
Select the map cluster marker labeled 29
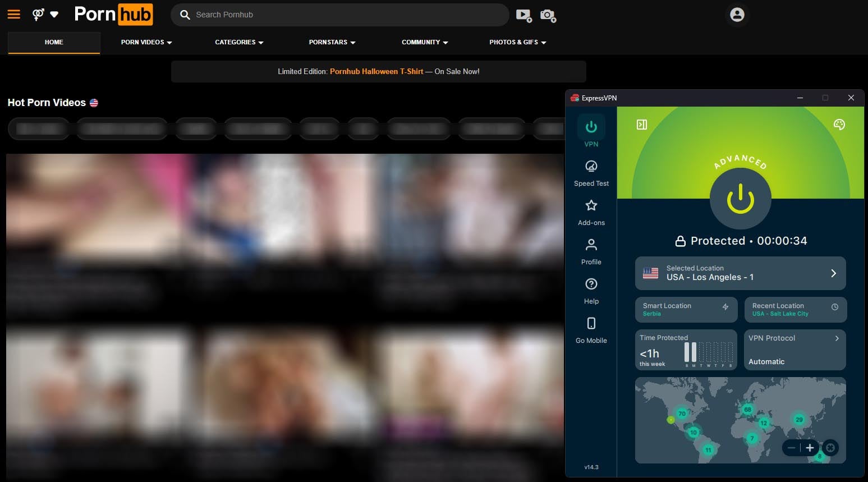799,419
